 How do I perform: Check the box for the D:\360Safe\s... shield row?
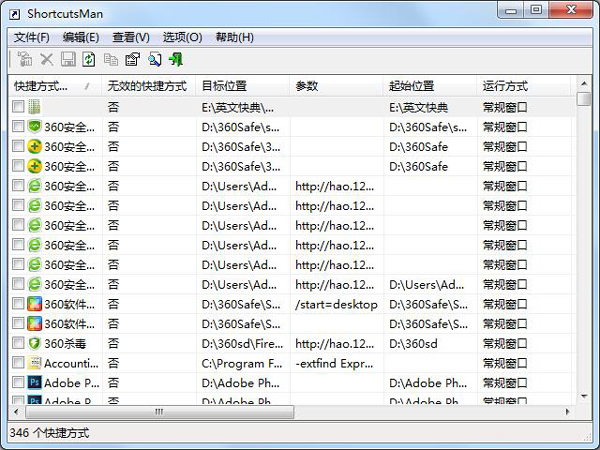coord(18,126)
